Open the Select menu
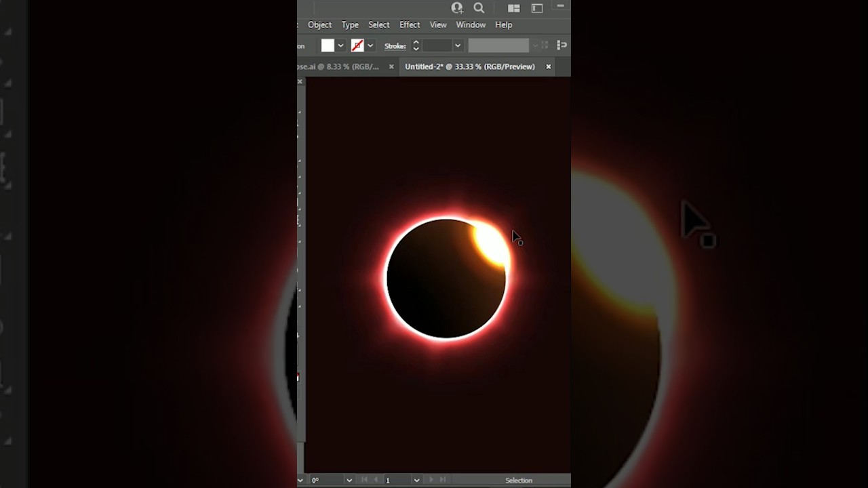868x488 pixels. pyautogui.click(x=379, y=24)
